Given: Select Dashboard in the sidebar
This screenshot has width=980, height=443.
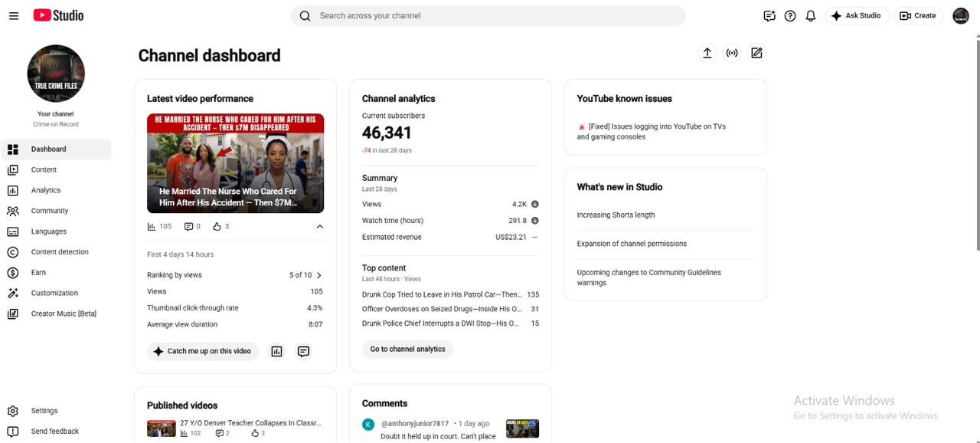Looking at the screenshot, I should point(56,149).
